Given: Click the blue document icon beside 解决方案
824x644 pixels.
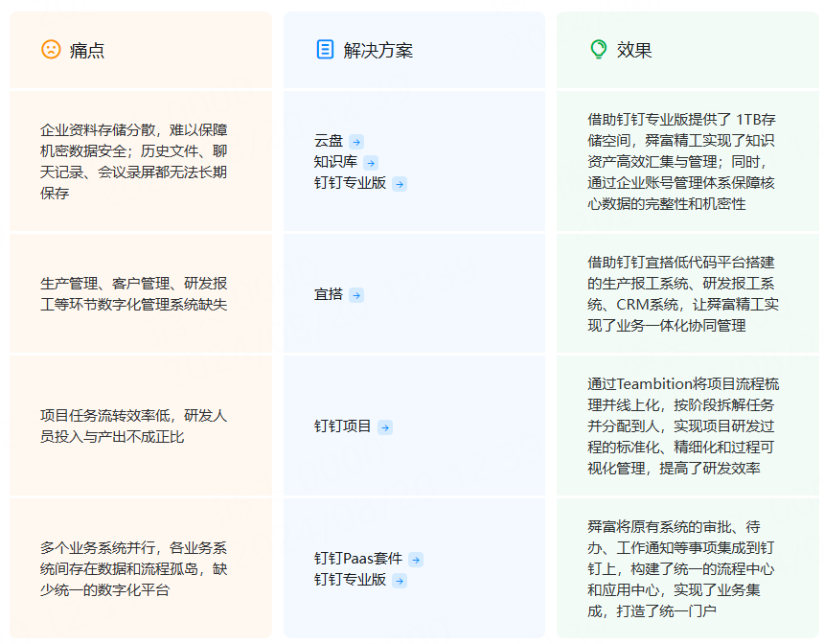Looking at the screenshot, I should [325, 50].
